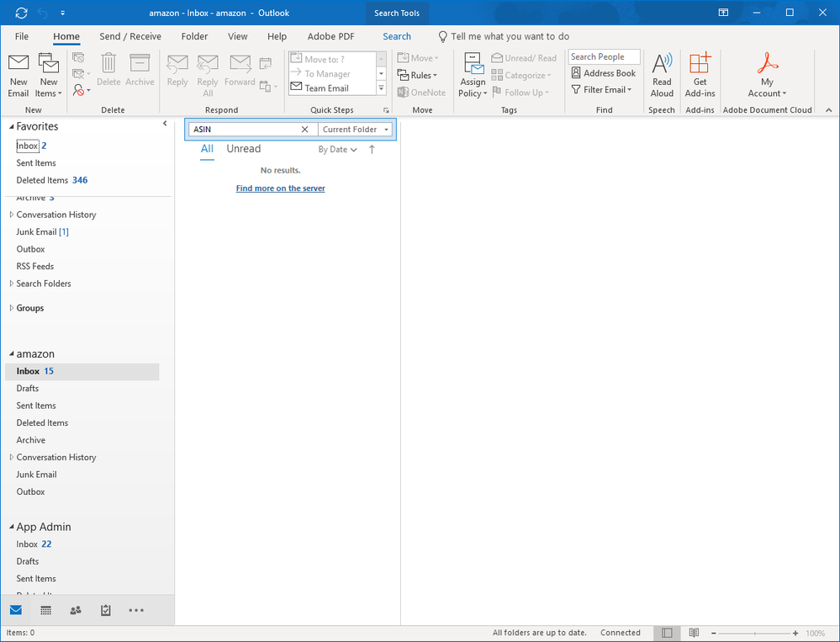840x642 pixels.
Task: Expand the Quick Steps gallery
Action: (x=382, y=88)
